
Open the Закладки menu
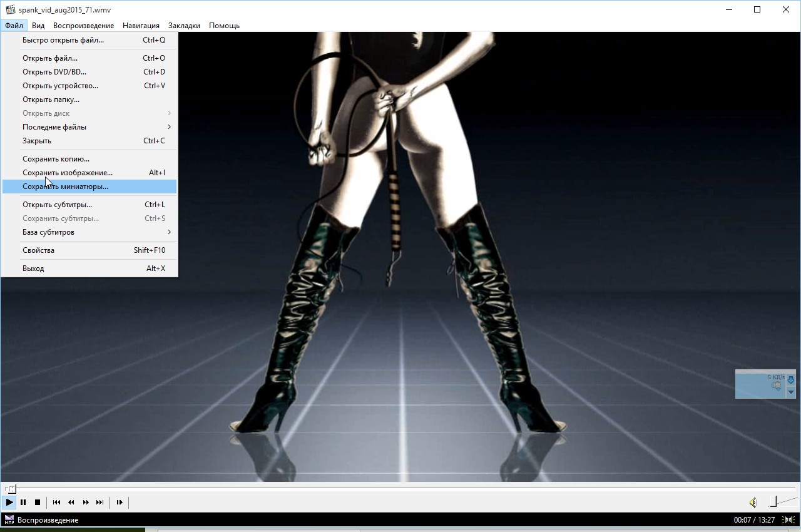184,26
